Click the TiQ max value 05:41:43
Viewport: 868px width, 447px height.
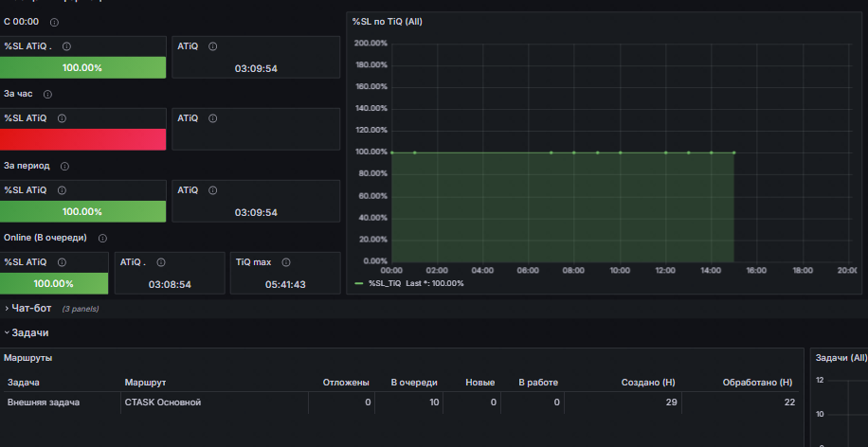click(x=285, y=284)
